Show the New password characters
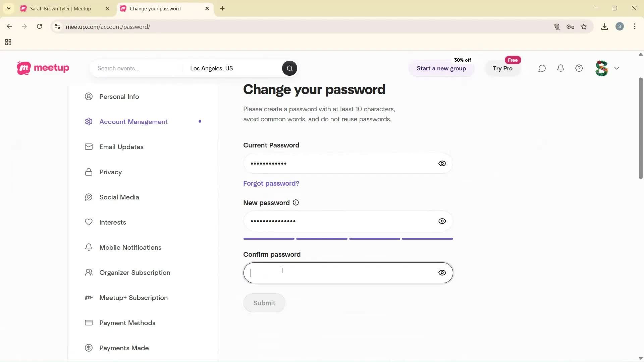The width and height of the screenshot is (644, 362). (x=442, y=221)
